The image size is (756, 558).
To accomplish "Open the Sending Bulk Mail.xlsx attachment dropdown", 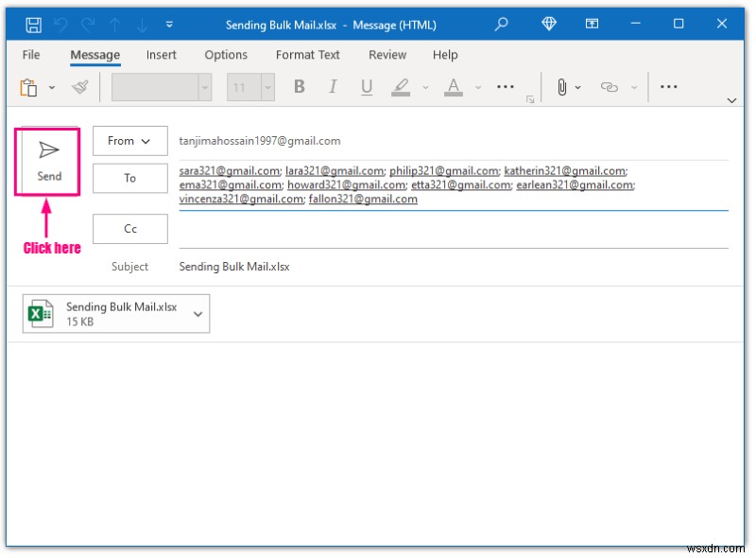I will point(197,313).
